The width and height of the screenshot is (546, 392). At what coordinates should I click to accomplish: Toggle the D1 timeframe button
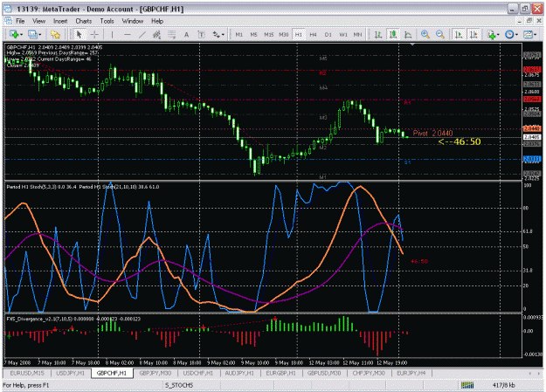pos(328,34)
